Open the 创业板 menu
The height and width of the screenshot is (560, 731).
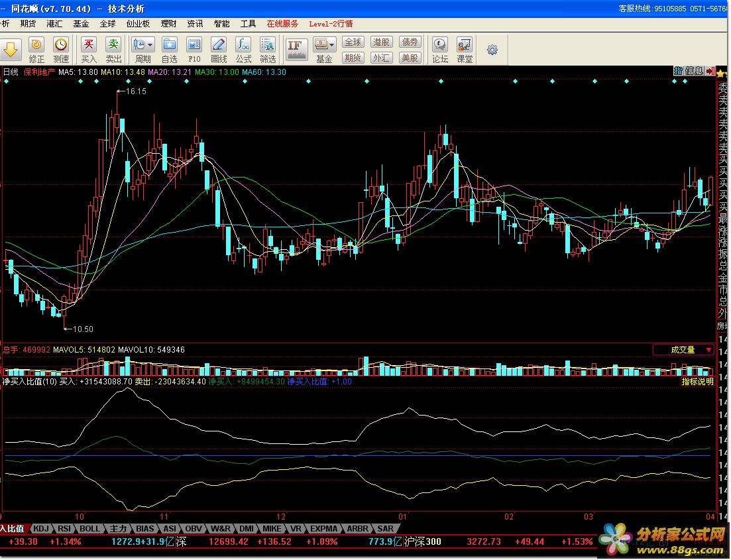138,24
